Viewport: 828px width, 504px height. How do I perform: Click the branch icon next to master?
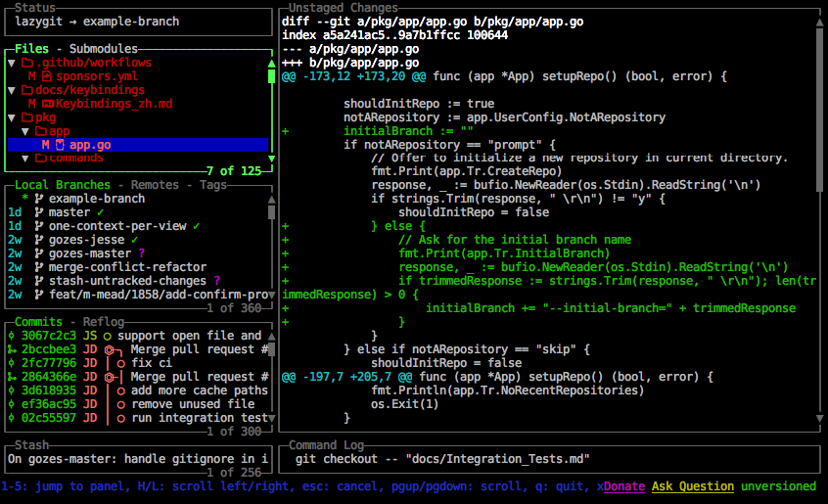[38, 212]
